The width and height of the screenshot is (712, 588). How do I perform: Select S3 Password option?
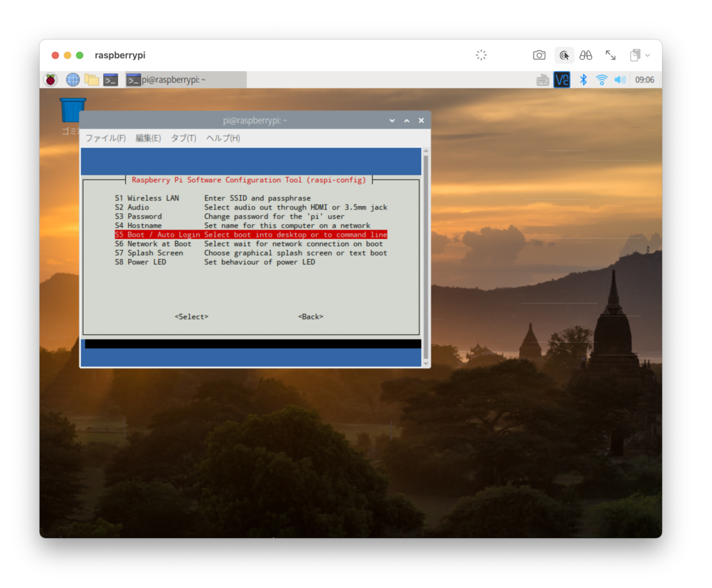251,217
